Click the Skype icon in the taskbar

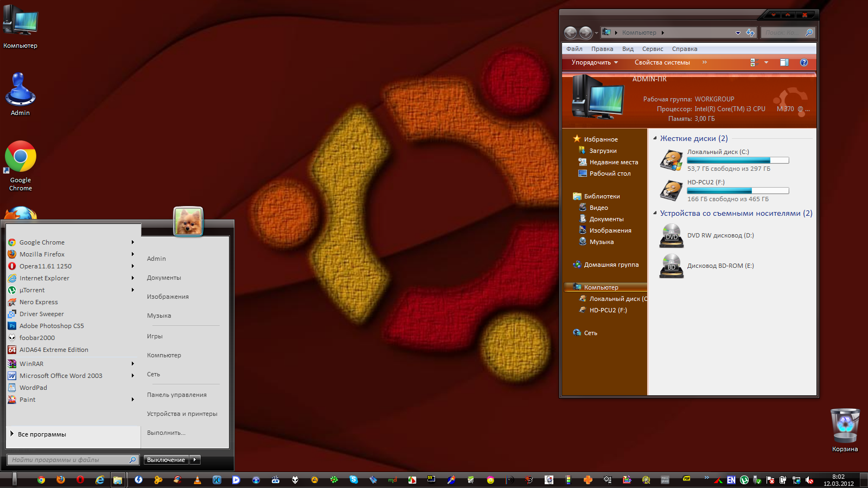(354, 480)
